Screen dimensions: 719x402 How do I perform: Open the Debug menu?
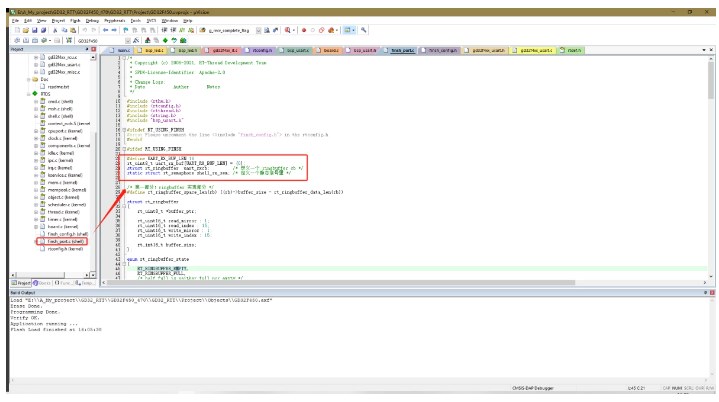coord(92,21)
